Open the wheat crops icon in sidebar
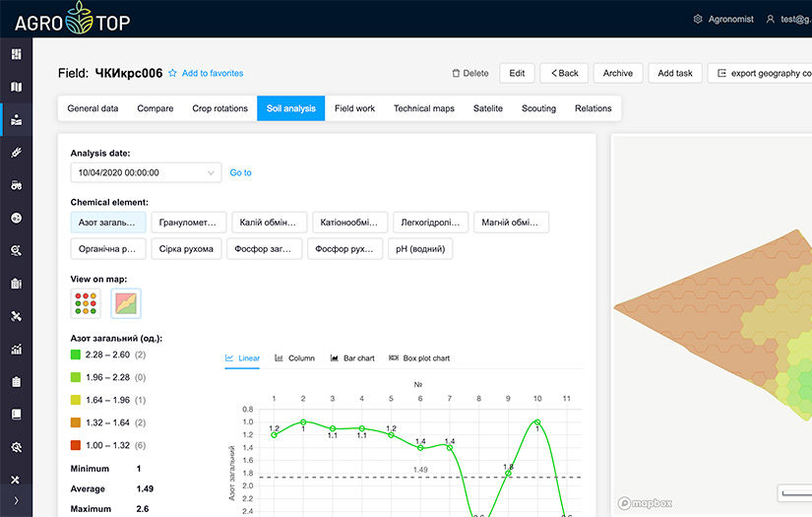Viewport: 812px width, 517px height. (17, 153)
